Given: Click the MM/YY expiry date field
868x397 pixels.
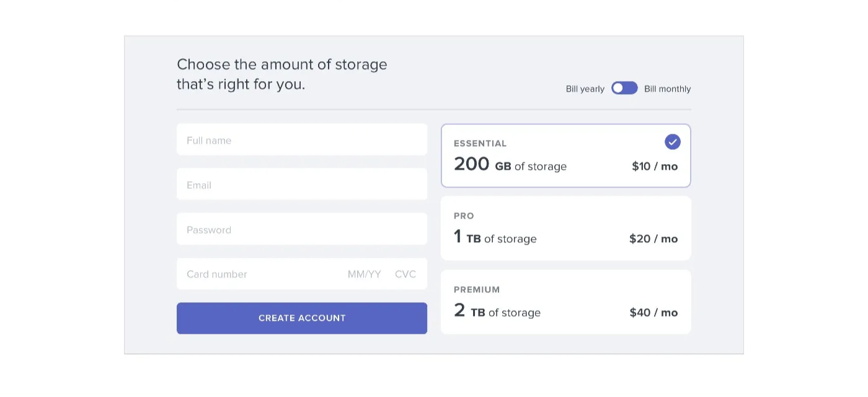Looking at the screenshot, I should click(x=364, y=274).
